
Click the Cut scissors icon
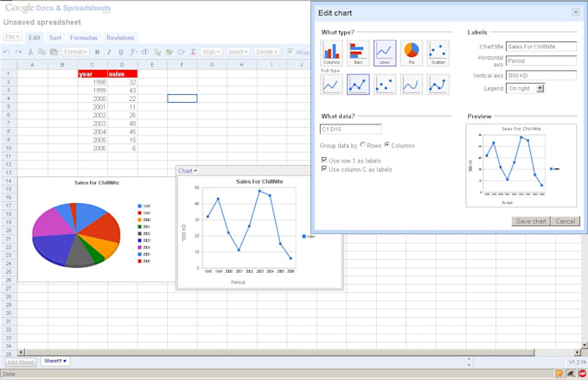31,52
